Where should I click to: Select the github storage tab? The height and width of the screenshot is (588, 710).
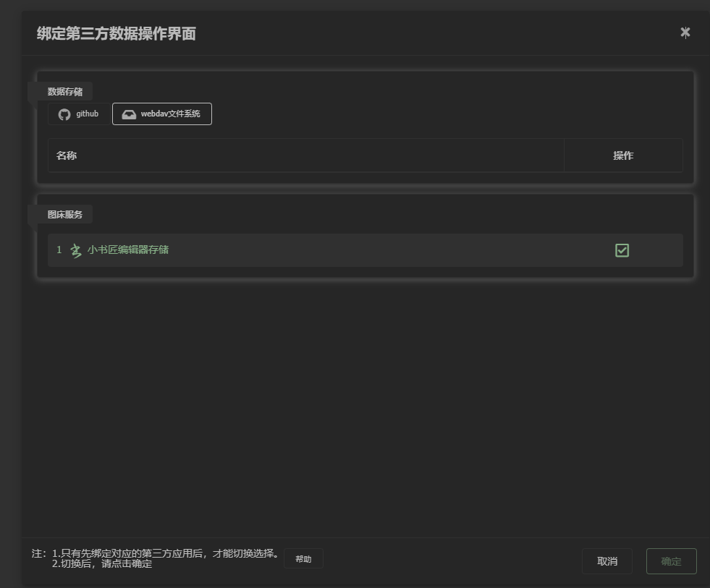[79, 114]
